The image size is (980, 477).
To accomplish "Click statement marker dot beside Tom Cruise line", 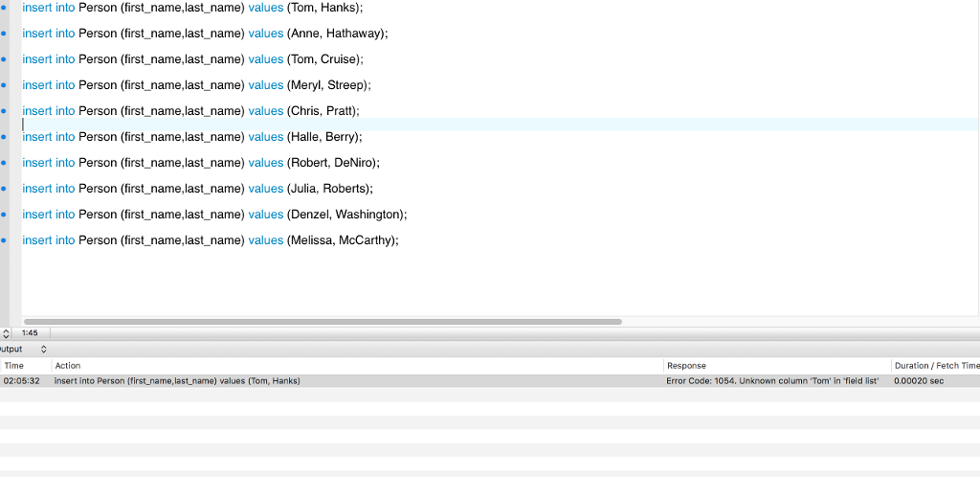I will [4, 59].
